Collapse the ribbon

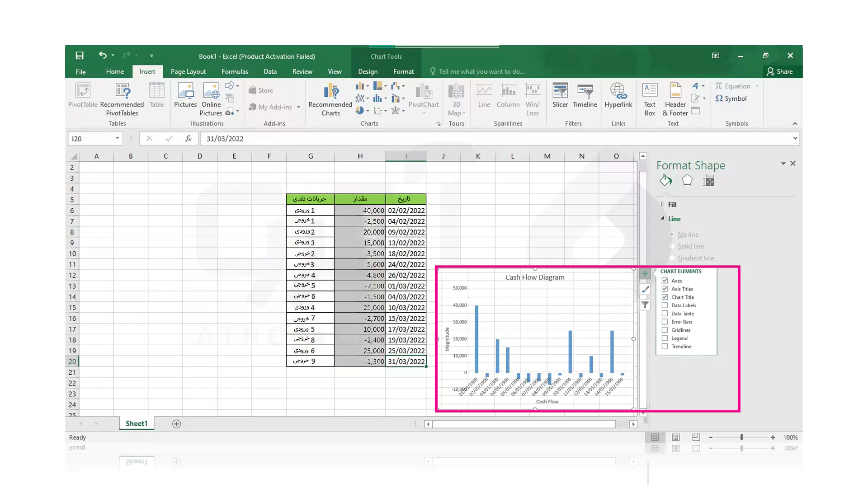795,123
